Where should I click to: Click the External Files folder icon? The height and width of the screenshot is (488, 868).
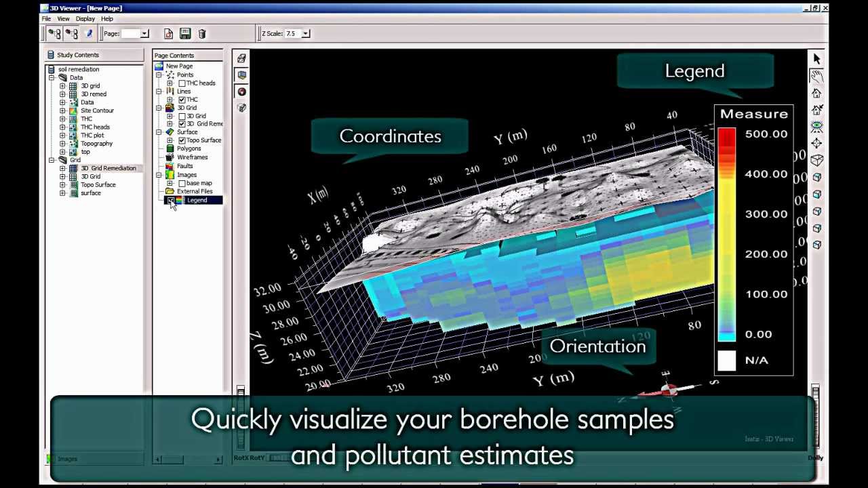point(170,191)
